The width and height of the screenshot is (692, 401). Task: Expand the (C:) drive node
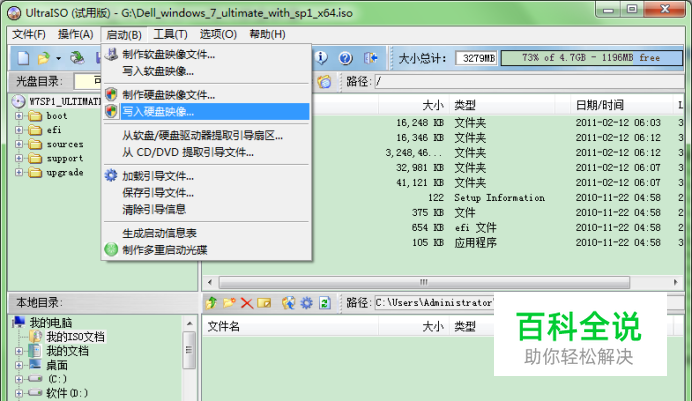click(19, 379)
